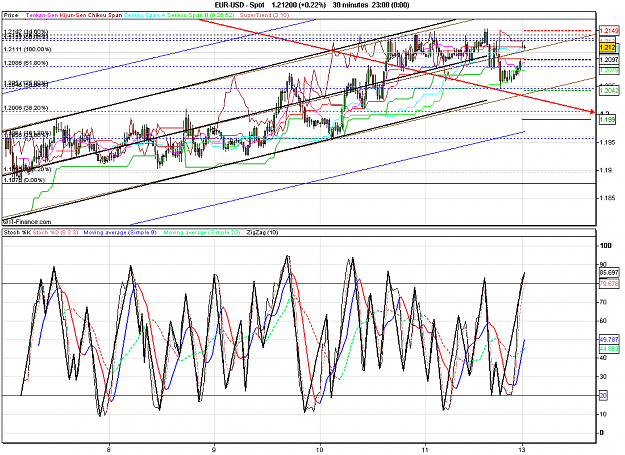Click the bold date label 13 on the time axis
The height and width of the screenshot is (455, 625).
pyautogui.click(x=523, y=449)
